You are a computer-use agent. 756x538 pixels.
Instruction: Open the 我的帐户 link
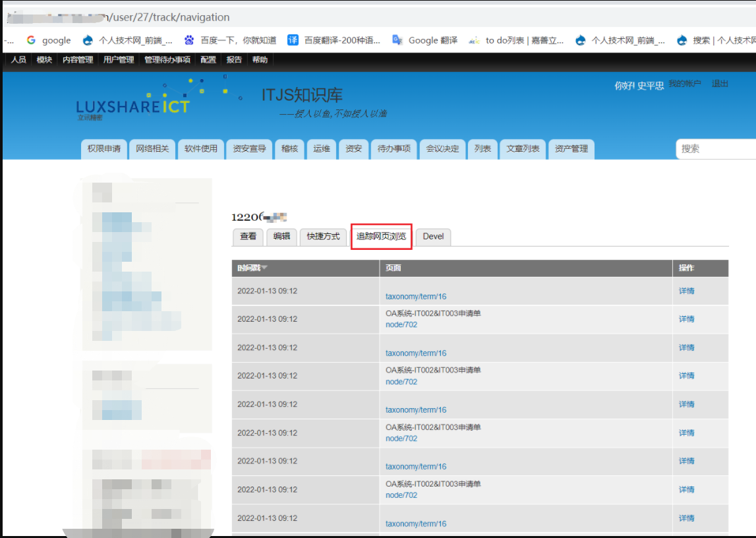pyautogui.click(x=685, y=84)
